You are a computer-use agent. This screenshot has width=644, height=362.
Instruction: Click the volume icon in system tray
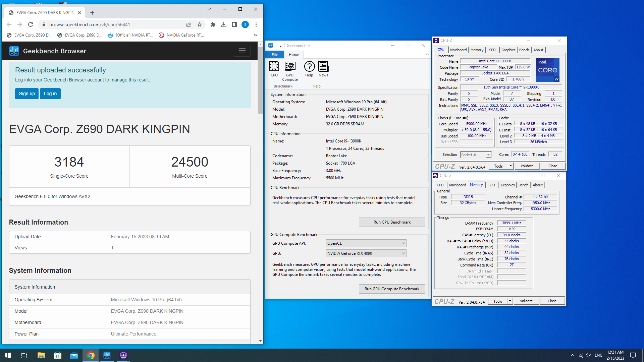tap(588, 355)
